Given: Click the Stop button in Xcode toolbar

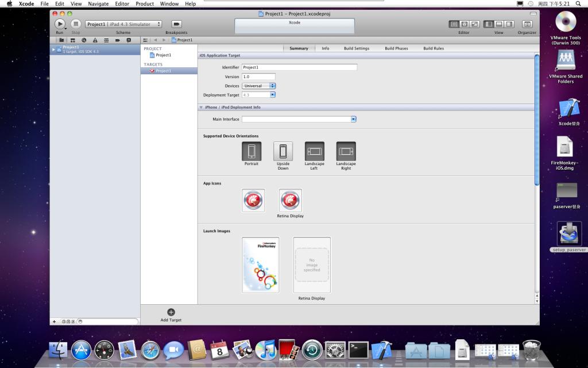Looking at the screenshot, I should point(76,24).
